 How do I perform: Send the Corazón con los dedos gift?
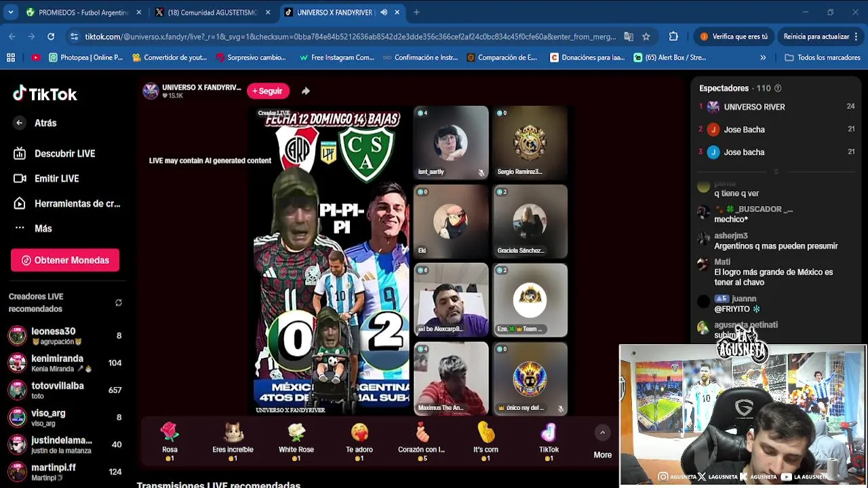click(422, 441)
